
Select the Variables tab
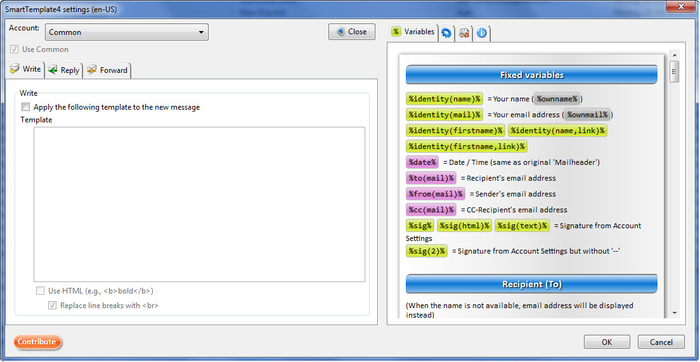[413, 32]
